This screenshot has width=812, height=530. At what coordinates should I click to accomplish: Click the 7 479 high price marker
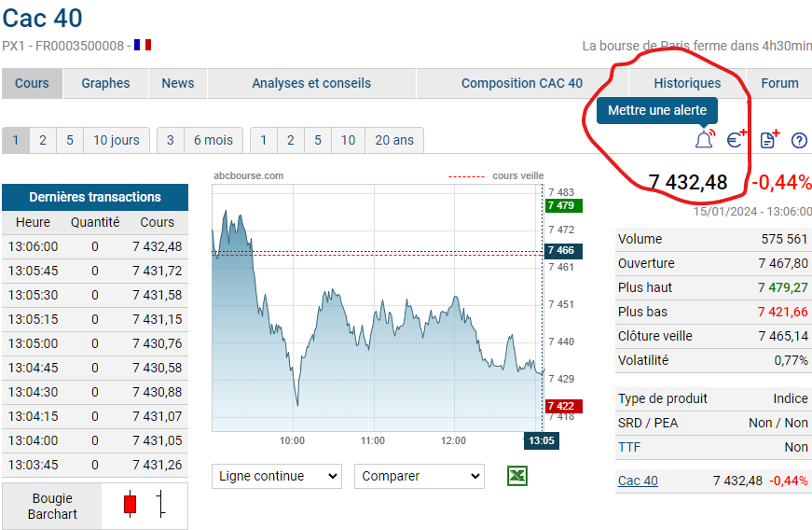point(563,205)
